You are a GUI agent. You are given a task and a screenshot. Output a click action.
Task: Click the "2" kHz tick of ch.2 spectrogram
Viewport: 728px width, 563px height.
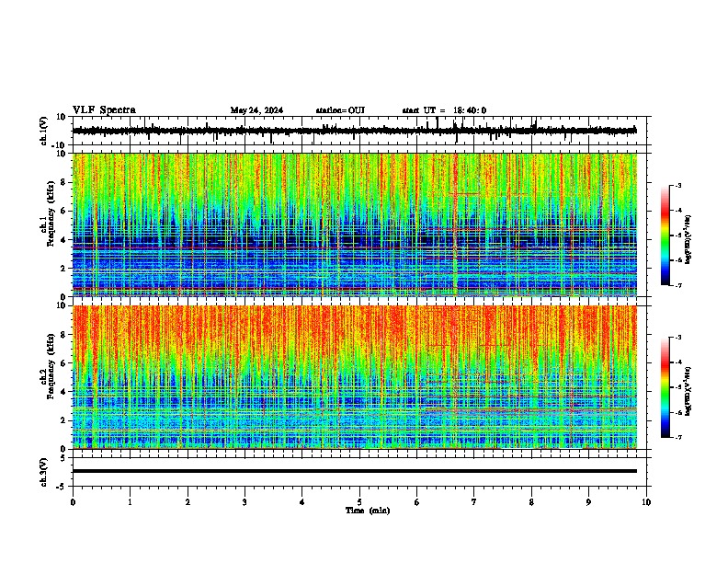(63, 420)
